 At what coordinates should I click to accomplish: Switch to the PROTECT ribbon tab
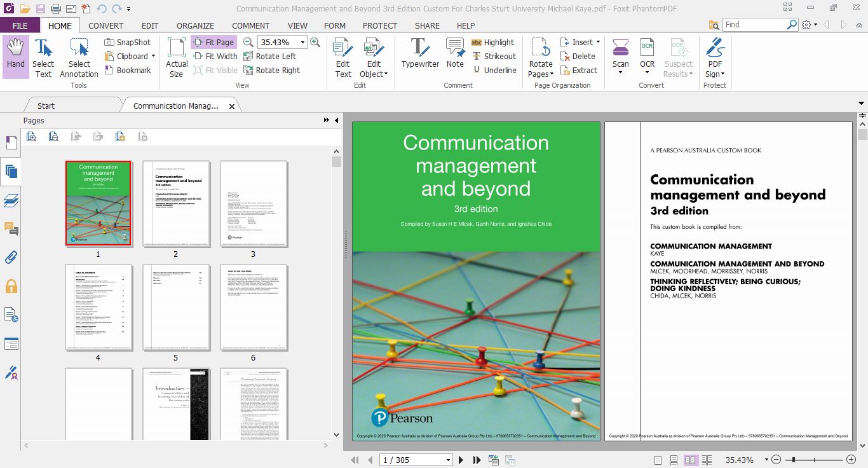coord(380,25)
